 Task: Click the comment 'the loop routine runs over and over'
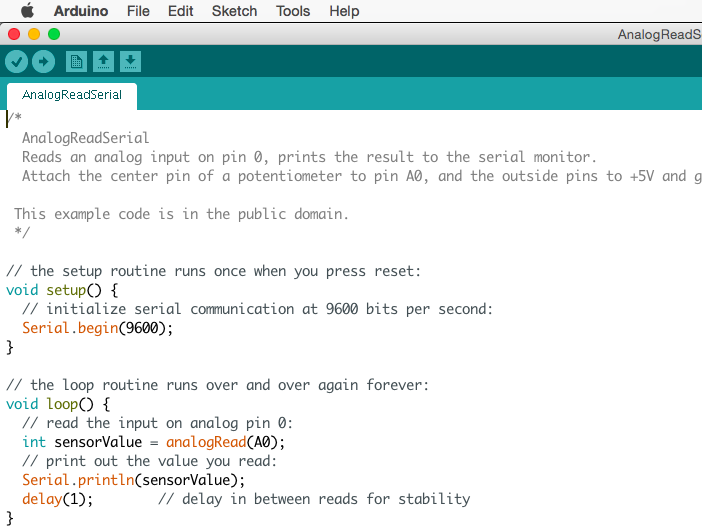[x=170, y=386]
